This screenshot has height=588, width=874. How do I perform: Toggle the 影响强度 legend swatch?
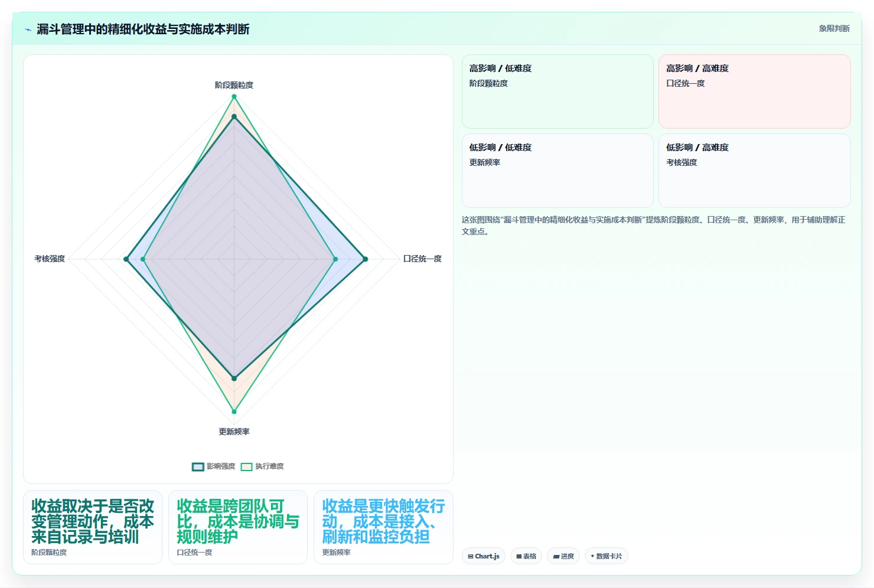(198, 466)
